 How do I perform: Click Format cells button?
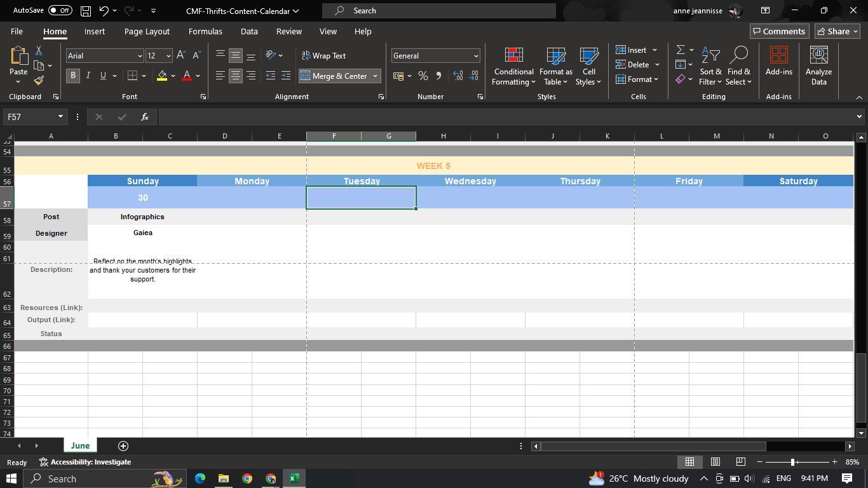click(x=637, y=79)
